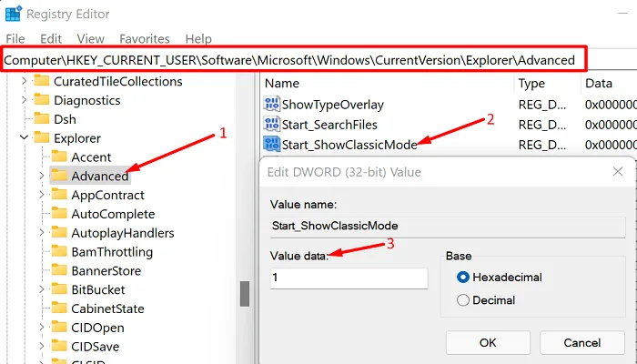Screen dimensions: 637x364
Task: Select the AutoComplete key name
Action: (114, 214)
